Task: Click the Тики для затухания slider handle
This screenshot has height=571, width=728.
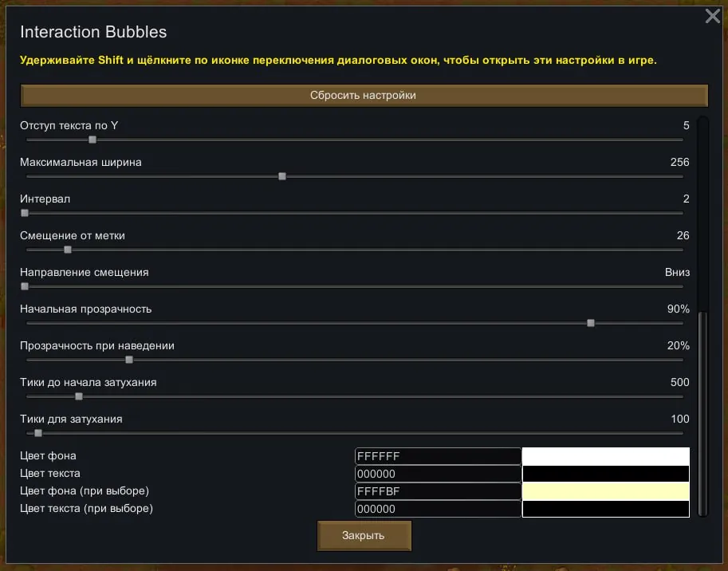Action: (x=38, y=433)
